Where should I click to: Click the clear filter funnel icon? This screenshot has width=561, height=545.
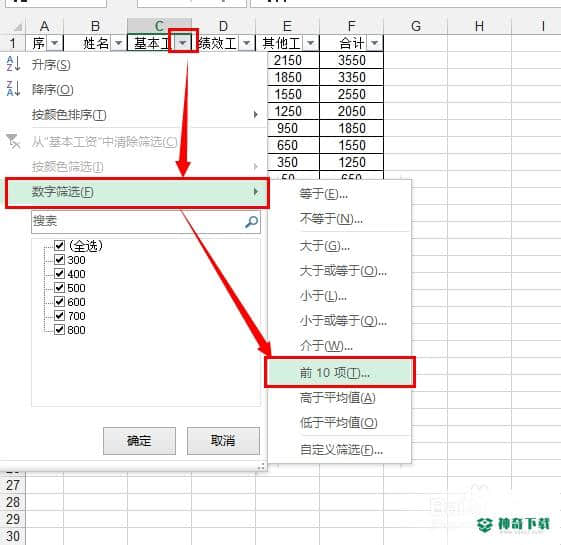[x=13, y=141]
